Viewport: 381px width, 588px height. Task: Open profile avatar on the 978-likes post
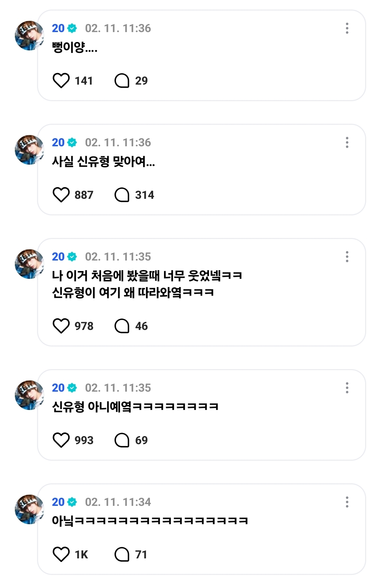29,264
